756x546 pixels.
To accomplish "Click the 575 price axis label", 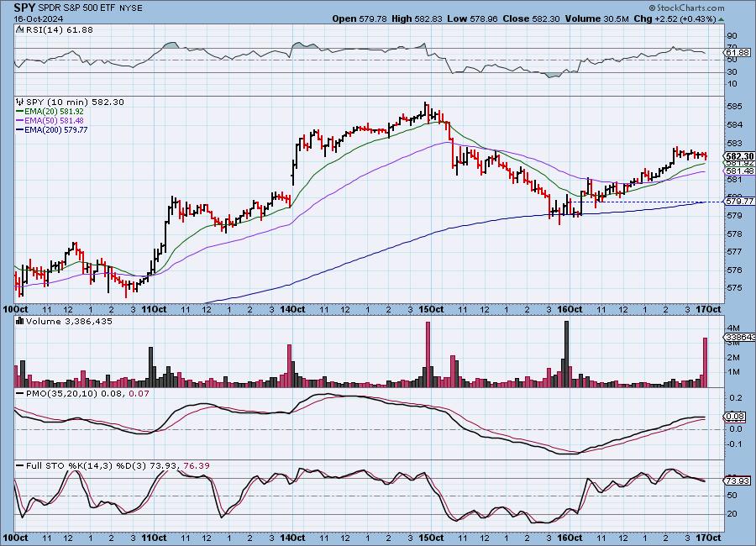I will [x=733, y=288].
